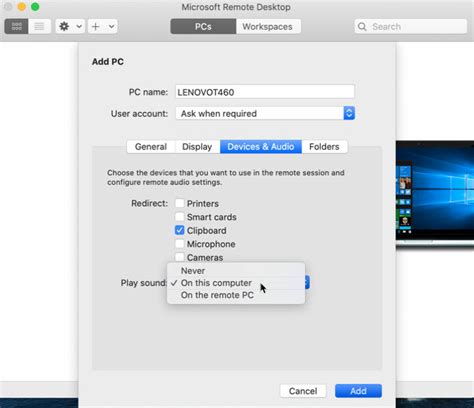The height and width of the screenshot is (408, 474).
Task: Choose On the remote PC option
Action: click(236, 295)
